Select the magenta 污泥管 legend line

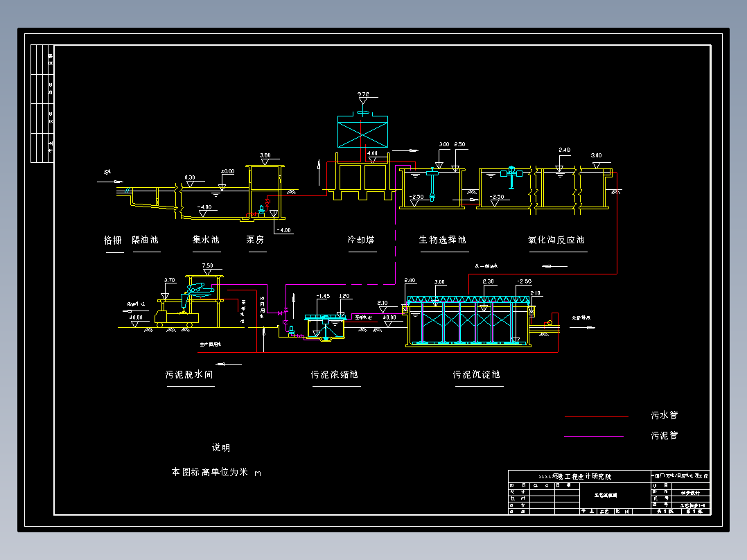click(594, 436)
